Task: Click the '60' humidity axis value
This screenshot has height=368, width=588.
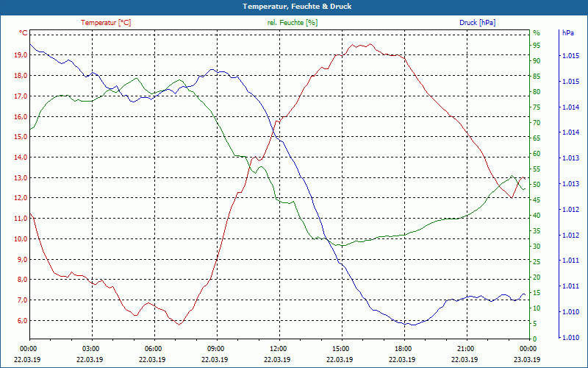Action: pos(537,154)
